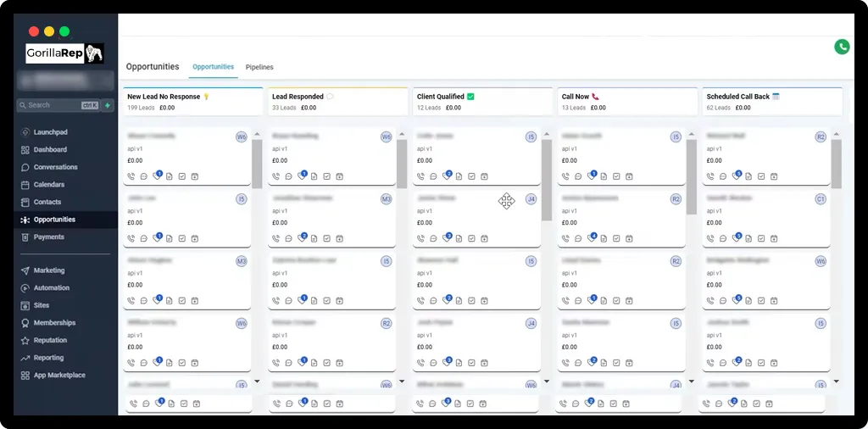This screenshot has height=429, width=868.
Task: Click scroll-down arrow of Client Qualified column
Action: (547, 382)
